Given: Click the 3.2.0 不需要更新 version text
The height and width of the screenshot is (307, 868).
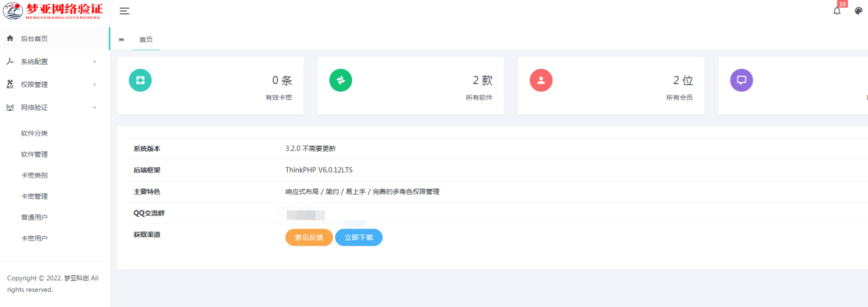Looking at the screenshot, I should (x=311, y=149).
